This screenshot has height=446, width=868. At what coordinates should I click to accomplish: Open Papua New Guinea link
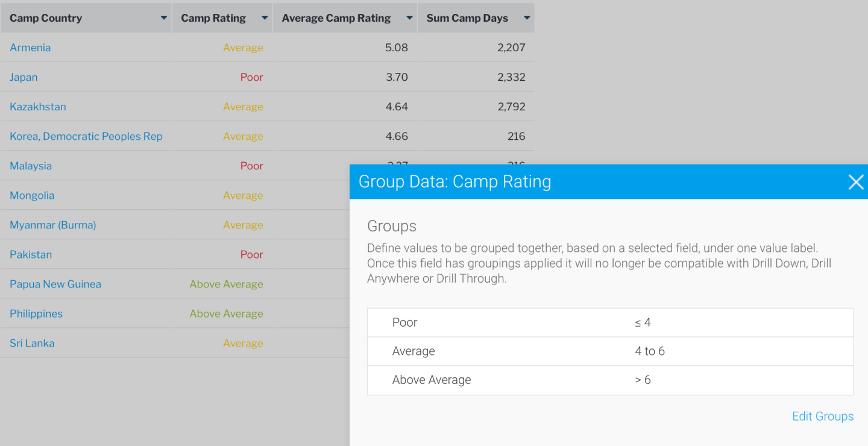pos(55,284)
